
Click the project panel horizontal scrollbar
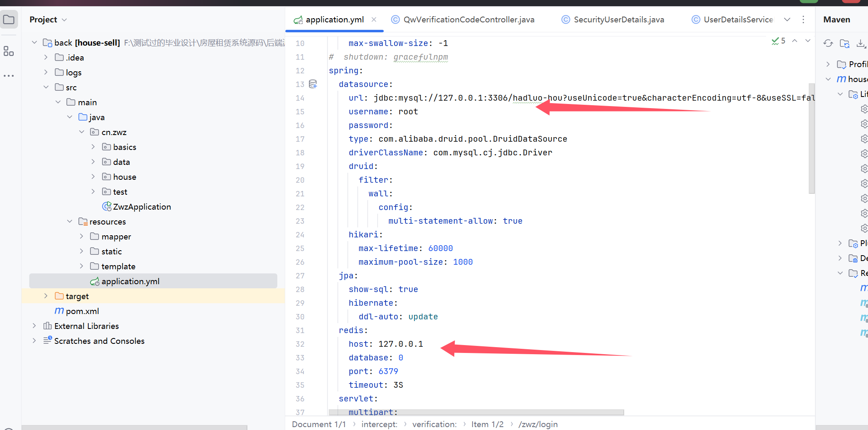pyautogui.click(x=134, y=428)
